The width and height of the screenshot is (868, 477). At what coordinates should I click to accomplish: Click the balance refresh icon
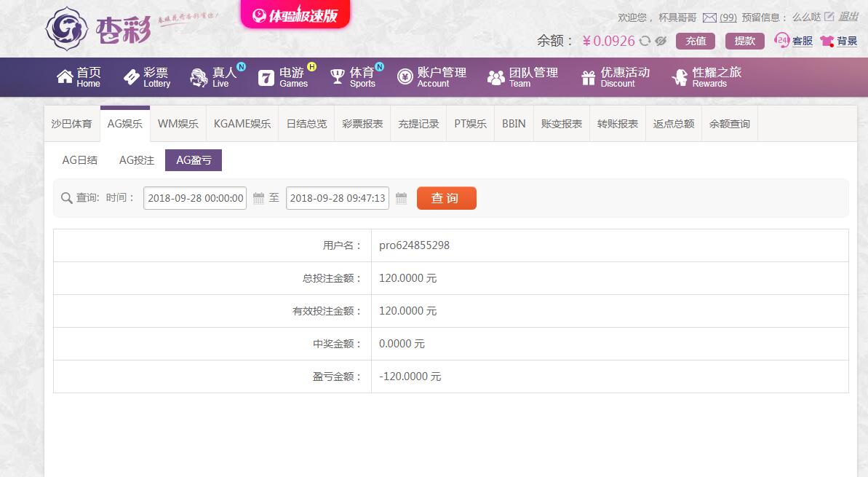(645, 42)
